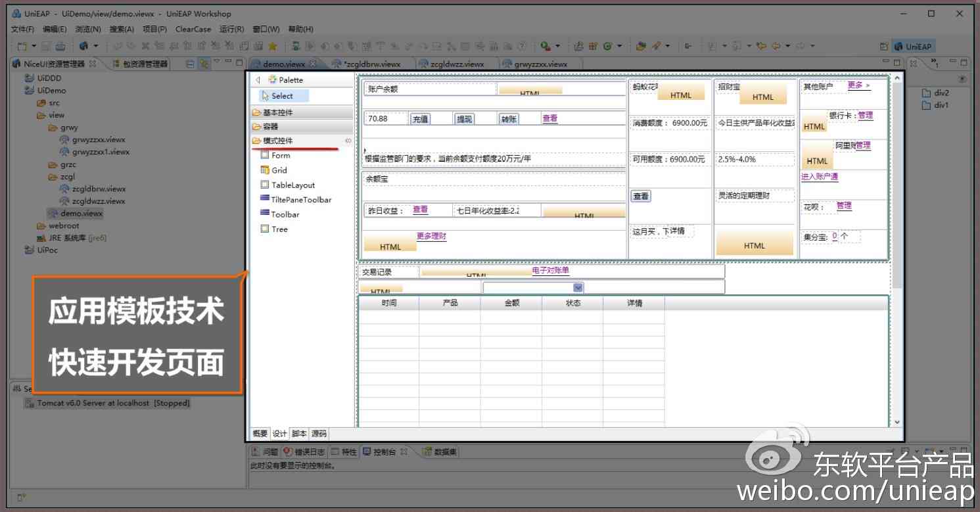Select the Tomcat v6.0 Server entry

point(107,403)
